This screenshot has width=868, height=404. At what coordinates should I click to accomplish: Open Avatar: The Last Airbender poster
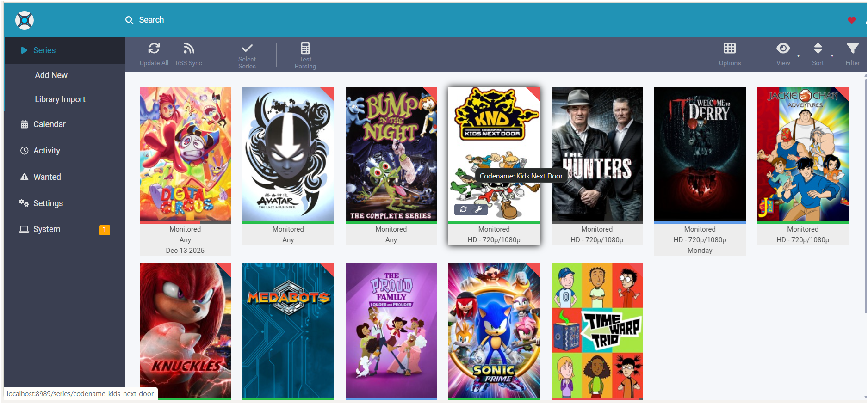click(288, 154)
